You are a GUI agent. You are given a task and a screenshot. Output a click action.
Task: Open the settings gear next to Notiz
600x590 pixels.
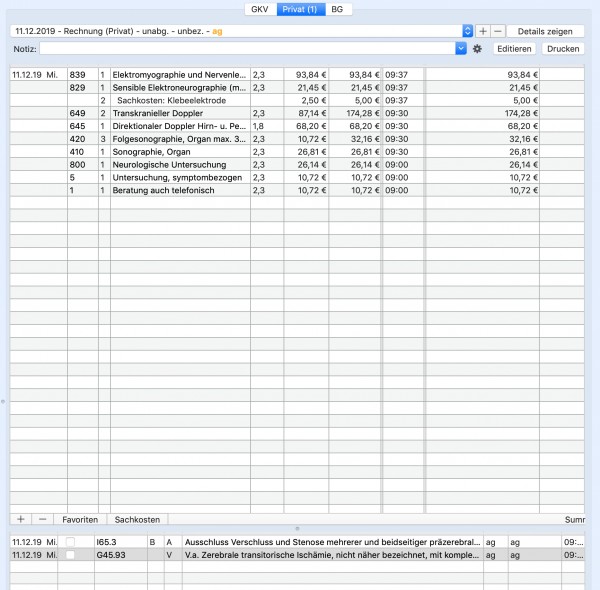477,49
